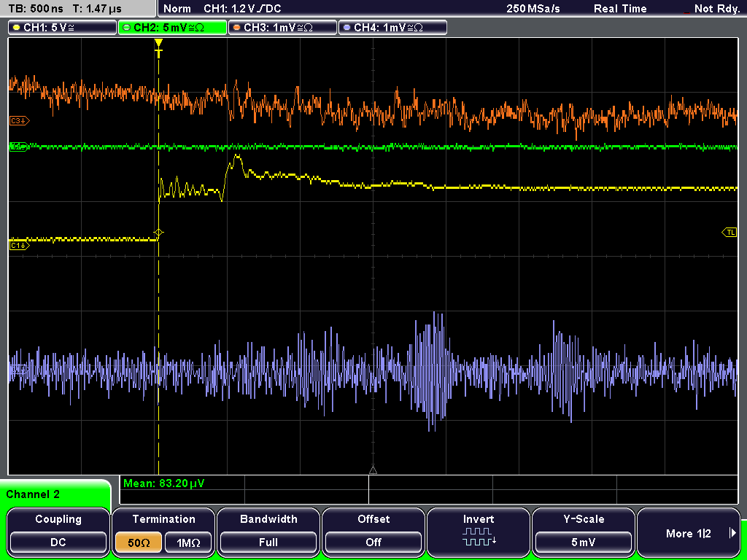The height and width of the screenshot is (560, 747).
Task: Click the TL trigger level marker
Action: point(729,233)
